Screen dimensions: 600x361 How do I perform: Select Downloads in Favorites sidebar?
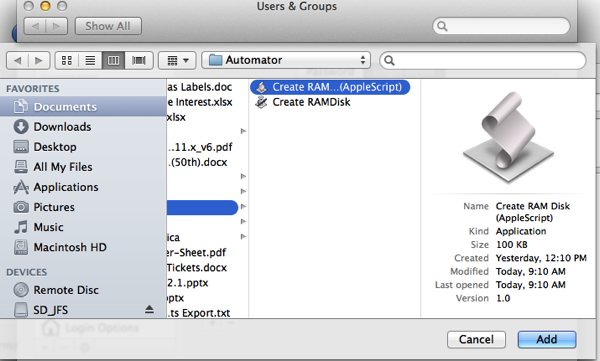(83, 127)
